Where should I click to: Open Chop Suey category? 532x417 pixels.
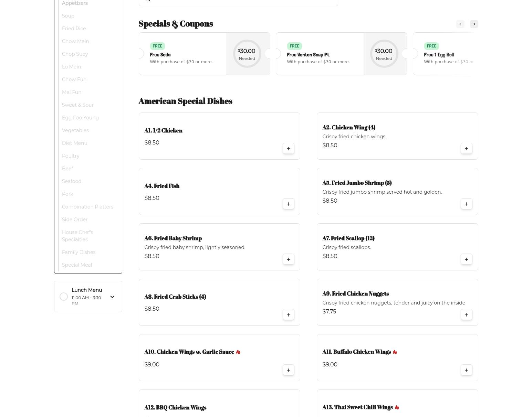click(x=75, y=54)
